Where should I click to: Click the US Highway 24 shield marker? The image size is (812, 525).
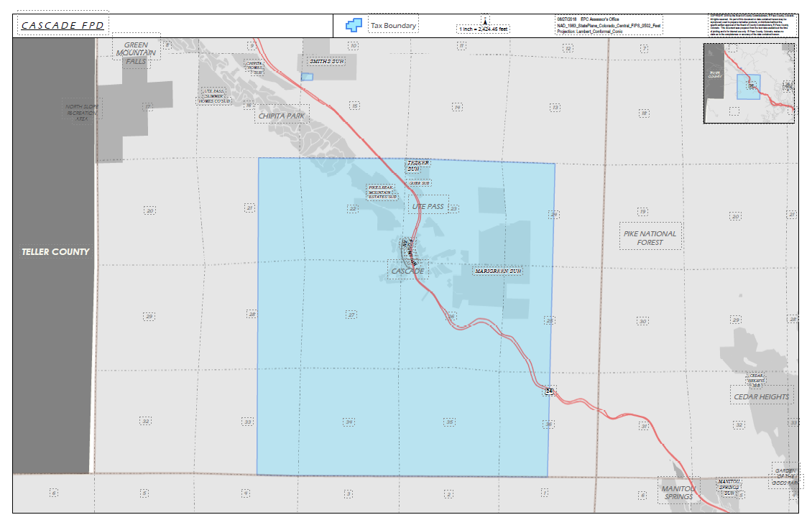[x=548, y=392]
